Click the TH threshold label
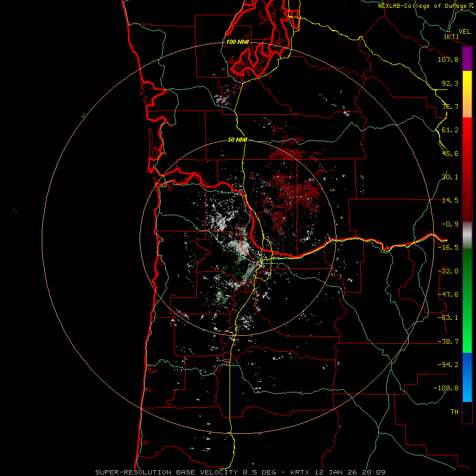This screenshot has height=476, width=476. (454, 411)
